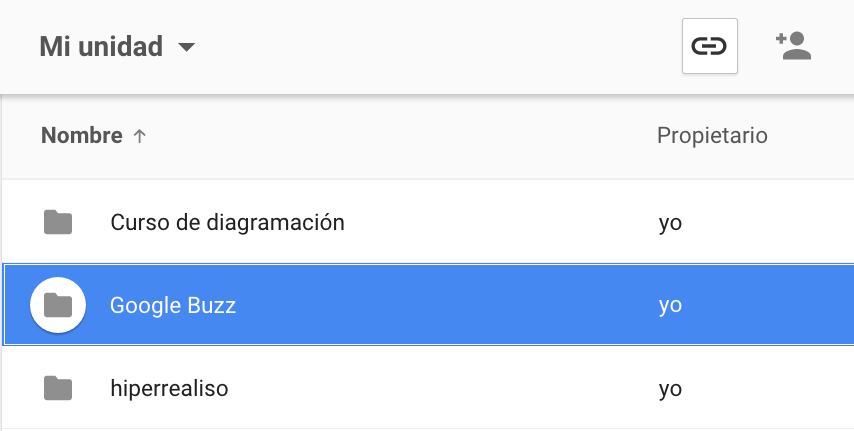This screenshot has width=854, height=431.
Task: Click the Propietario column header
Action: pos(712,136)
